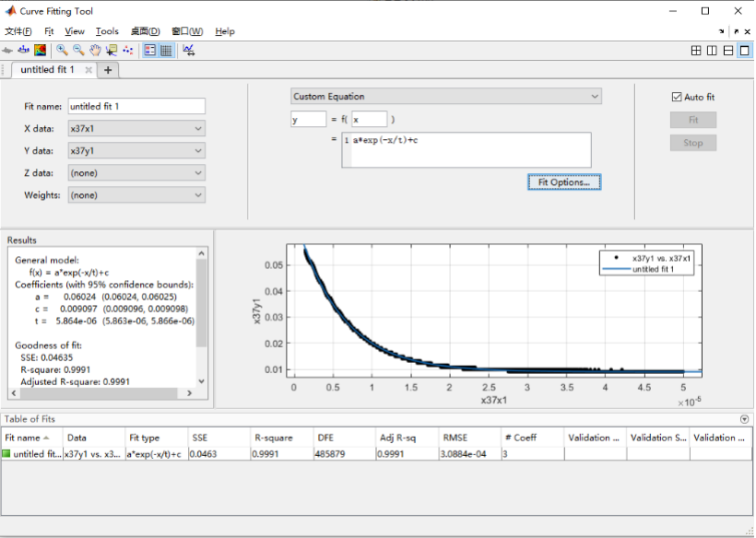
Task: Click the Fit name input field
Action: point(136,107)
